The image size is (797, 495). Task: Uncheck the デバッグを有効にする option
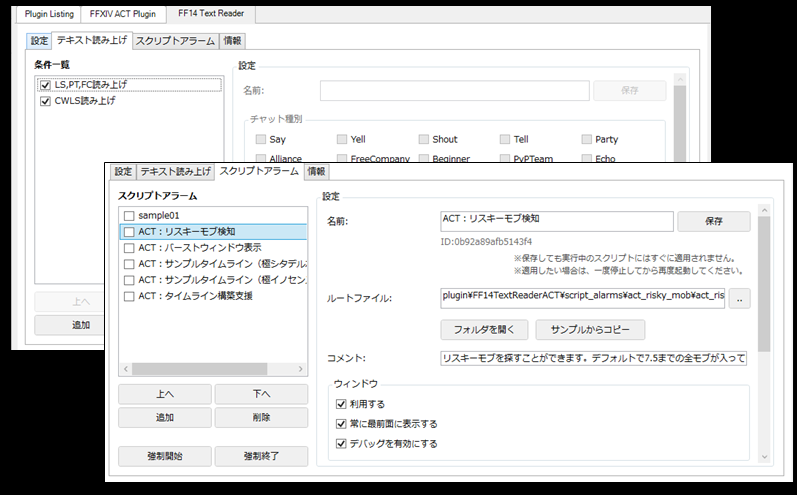coord(341,444)
